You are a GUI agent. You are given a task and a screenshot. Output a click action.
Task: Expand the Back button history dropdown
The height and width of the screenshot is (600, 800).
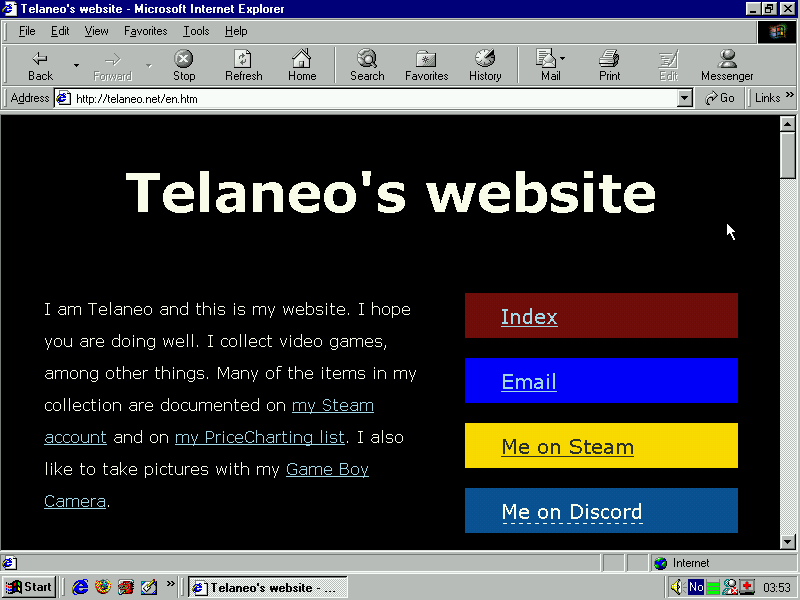[76, 66]
